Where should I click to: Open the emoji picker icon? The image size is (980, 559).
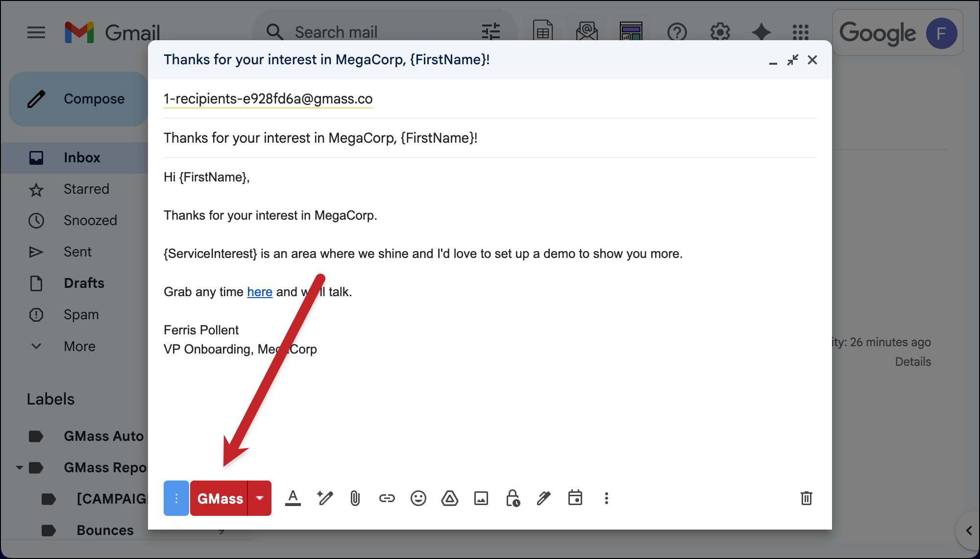tap(418, 498)
